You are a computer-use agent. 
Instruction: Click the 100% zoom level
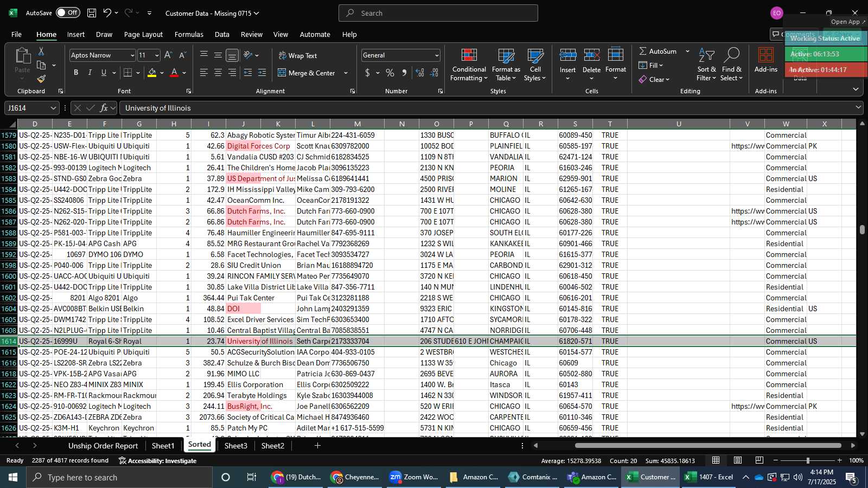pyautogui.click(x=856, y=460)
